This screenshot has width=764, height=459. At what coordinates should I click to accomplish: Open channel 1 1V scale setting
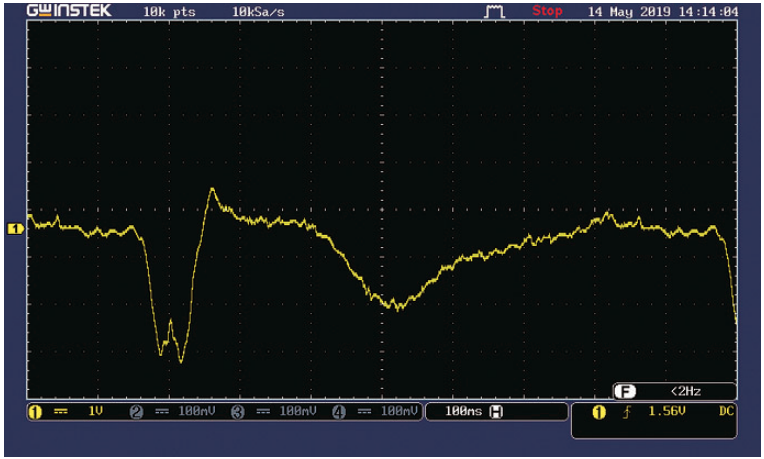pyautogui.click(x=96, y=411)
